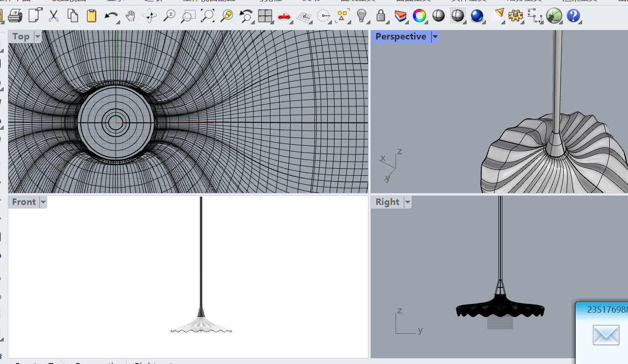Open the Front viewport dropdown arrow
The width and height of the screenshot is (628, 364).
coord(43,202)
